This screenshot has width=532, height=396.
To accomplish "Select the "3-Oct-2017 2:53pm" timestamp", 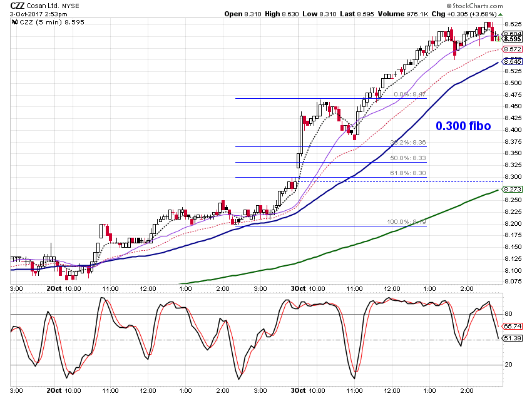I will (39, 14).
